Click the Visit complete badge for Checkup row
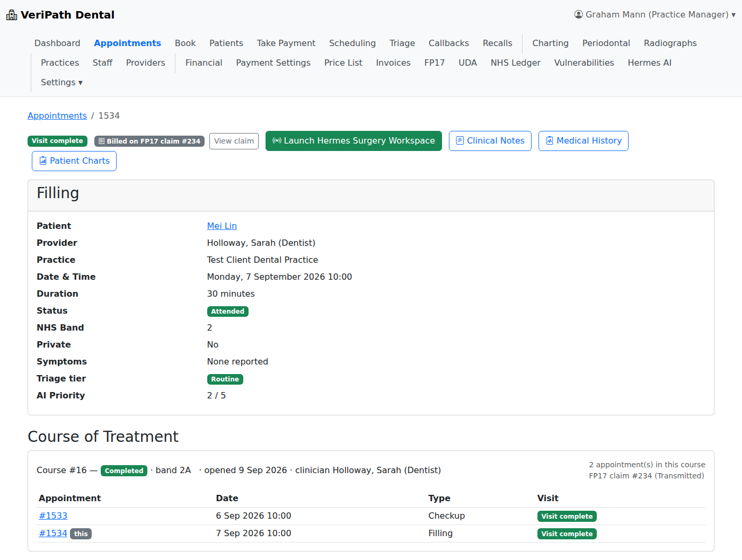 click(x=567, y=516)
